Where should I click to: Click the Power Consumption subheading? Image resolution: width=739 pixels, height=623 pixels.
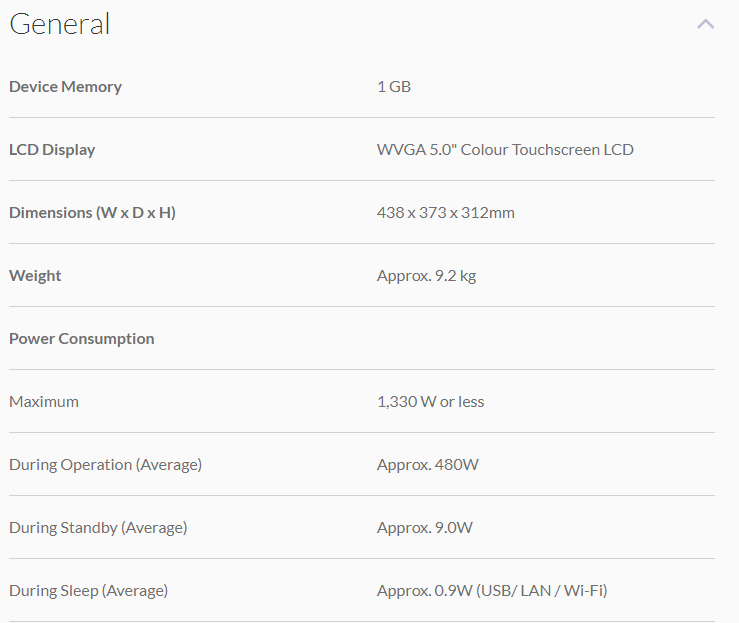tap(82, 339)
